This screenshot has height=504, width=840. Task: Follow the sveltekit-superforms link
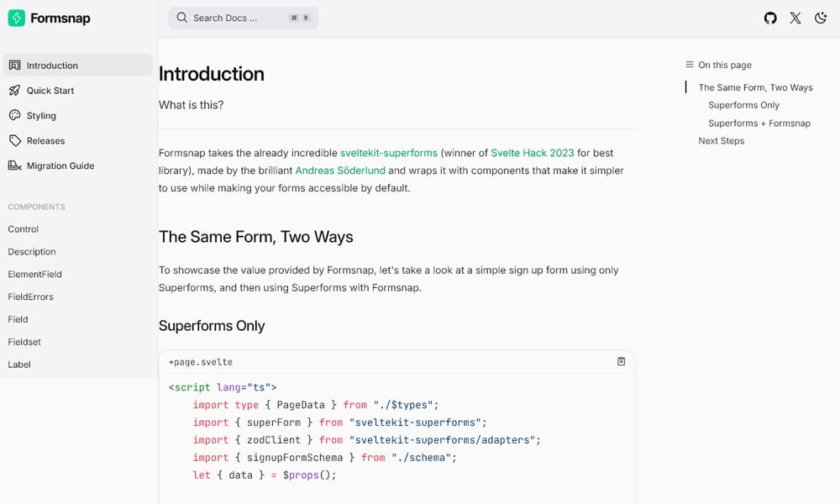[388, 153]
